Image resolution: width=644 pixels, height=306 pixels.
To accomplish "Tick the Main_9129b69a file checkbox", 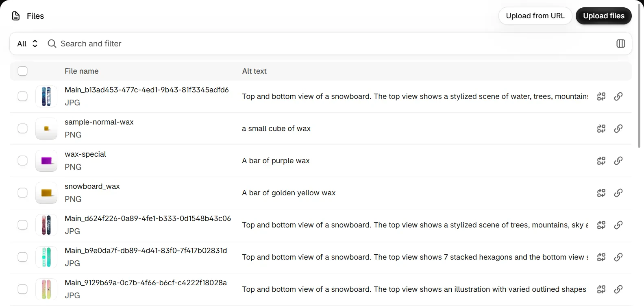I will tap(23, 289).
